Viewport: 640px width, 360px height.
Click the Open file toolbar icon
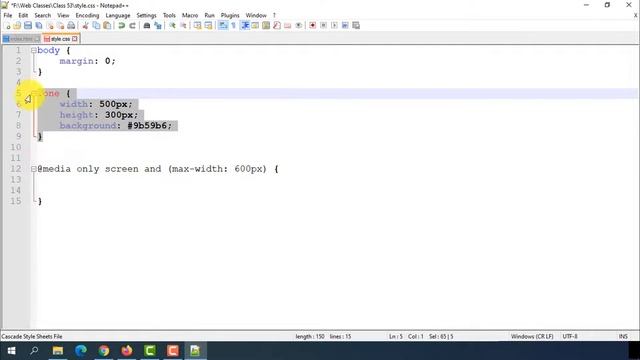tap(17, 26)
